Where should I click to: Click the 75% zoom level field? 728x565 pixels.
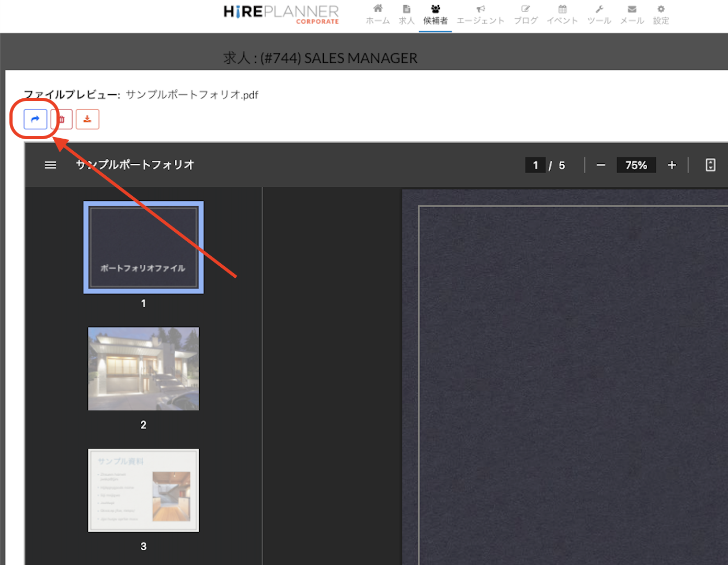[x=636, y=165]
